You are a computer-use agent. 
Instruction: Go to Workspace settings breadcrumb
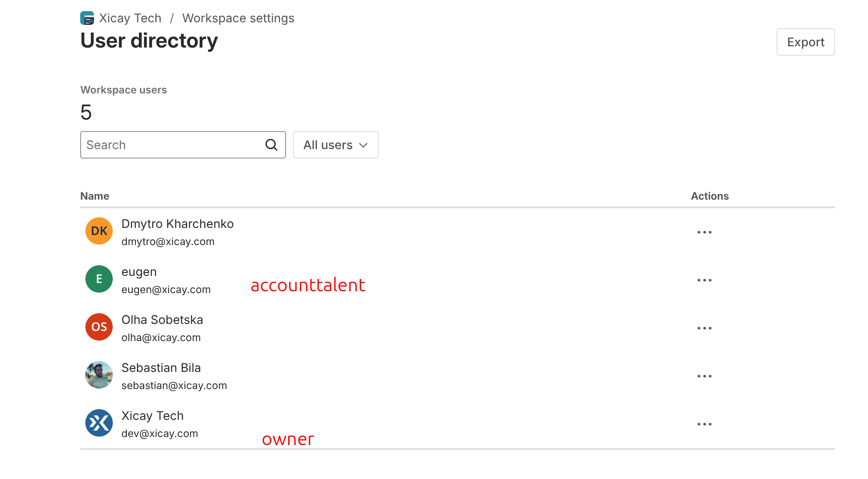[x=238, y=18]
